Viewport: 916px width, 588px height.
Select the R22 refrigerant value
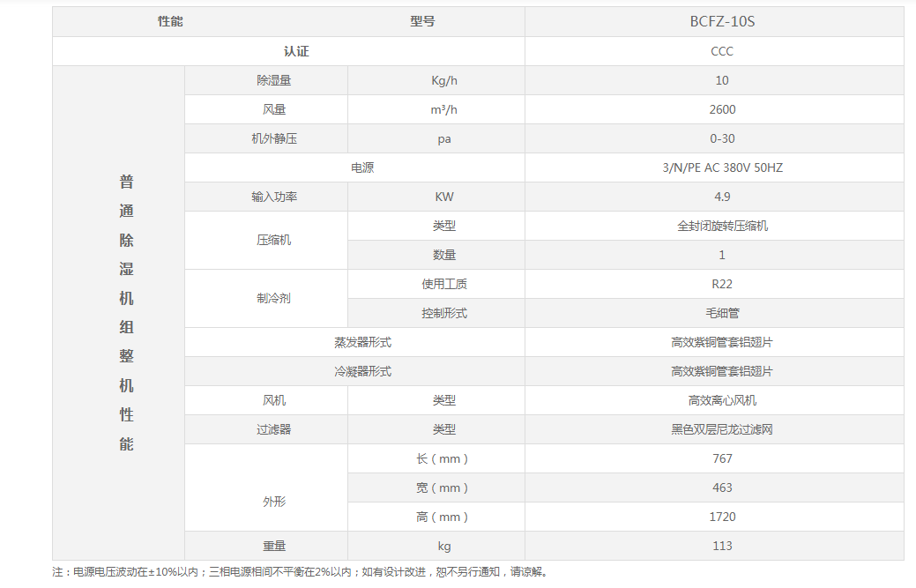click(x=722, y=284)
